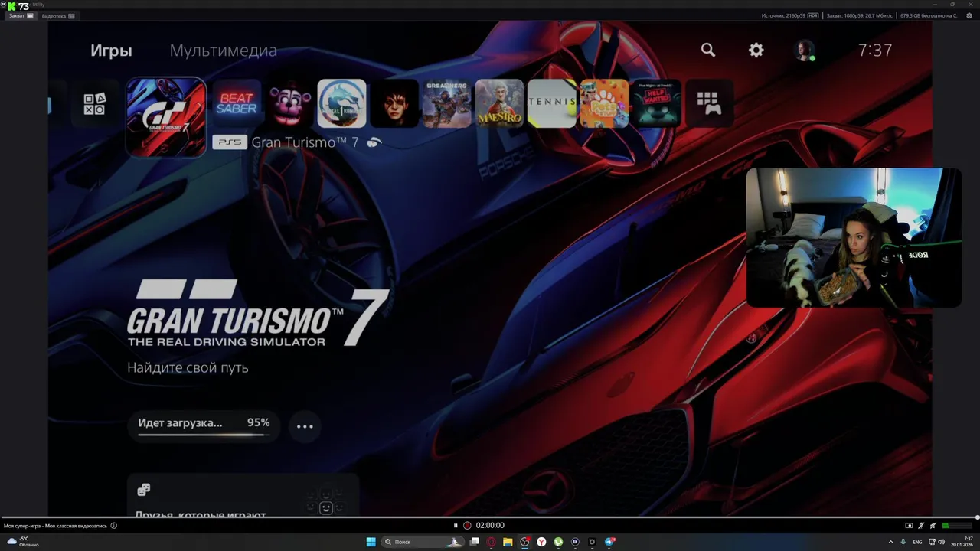Click the Идет загрузка 95% button
980x551 pixels.
coord(204,425)
